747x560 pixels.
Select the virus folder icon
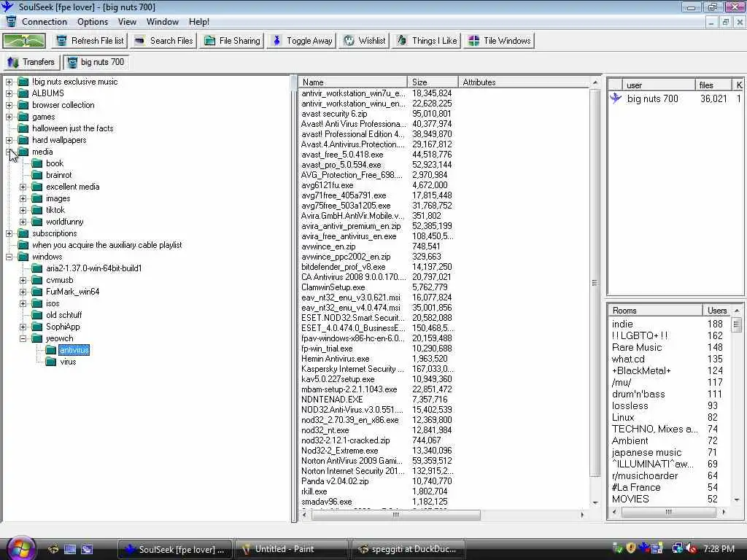click(51, 362)
